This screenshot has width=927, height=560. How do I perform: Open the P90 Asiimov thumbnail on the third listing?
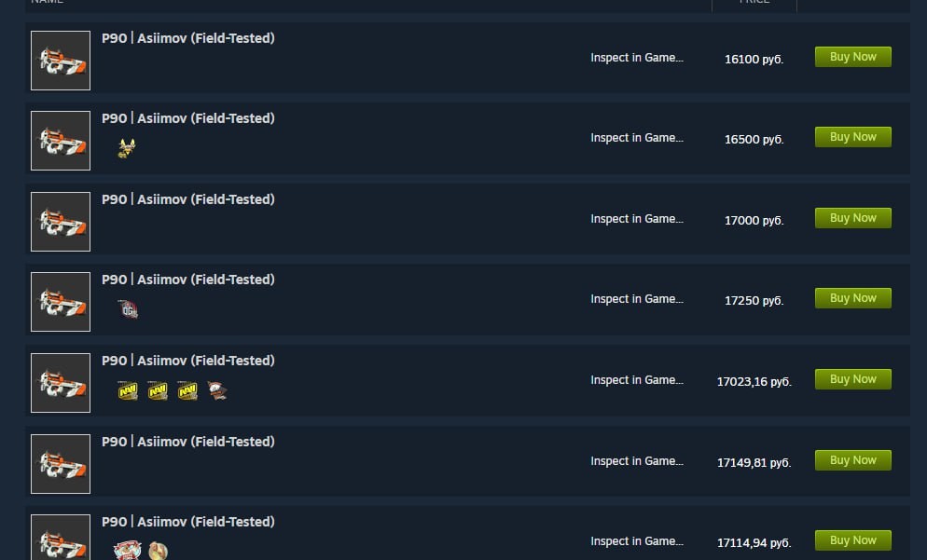pyautogui.click(x=60, y=222)
